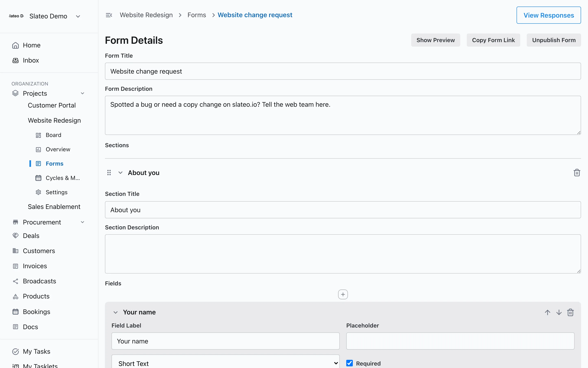Image resolution: width=588 pixels, height=368 pixels.
Task: Open the Slateo Demo workspace dropdown
Action: pos(78,16)
